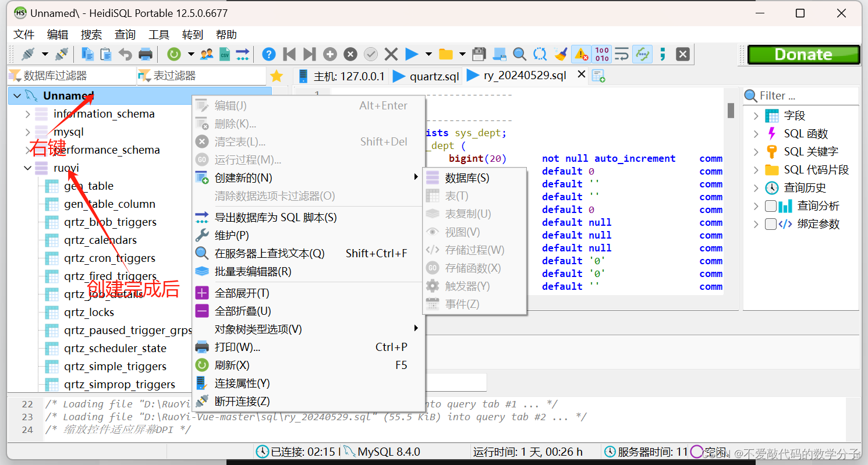Tick the 绑定参数 checkbox
This screenshot has height=465, width=868.
(x=770, y=224)
